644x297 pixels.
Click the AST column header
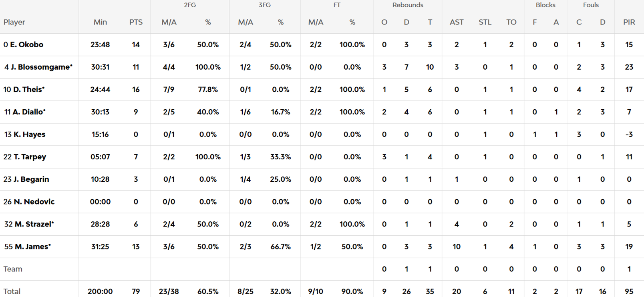(457, 22)
